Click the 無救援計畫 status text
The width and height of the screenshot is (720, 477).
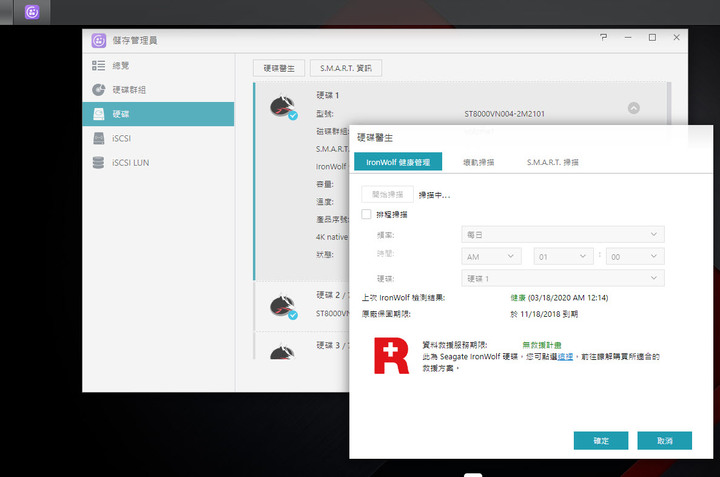542,345
